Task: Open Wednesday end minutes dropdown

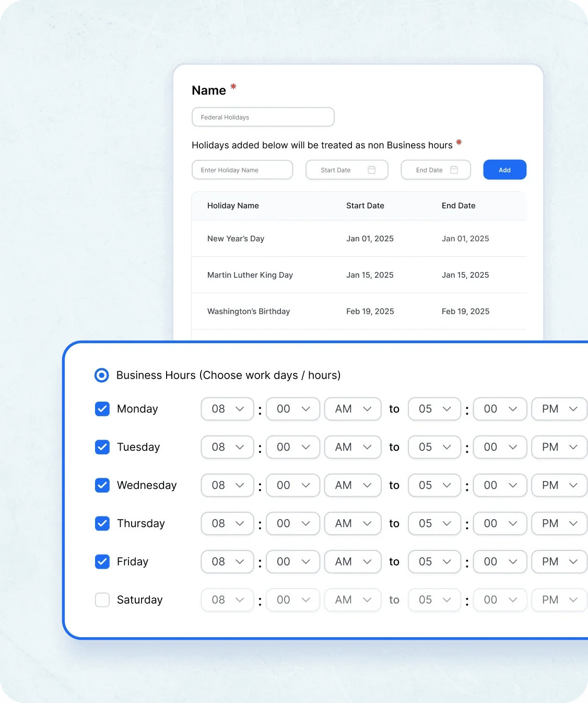Action: pyautogui.click(x=500, y=485)
